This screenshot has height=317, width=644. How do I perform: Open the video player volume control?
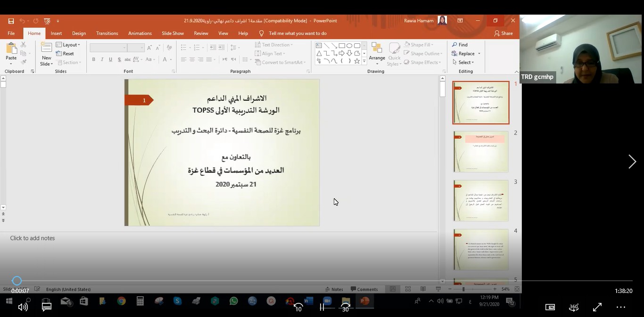click(x=23, y=307)
